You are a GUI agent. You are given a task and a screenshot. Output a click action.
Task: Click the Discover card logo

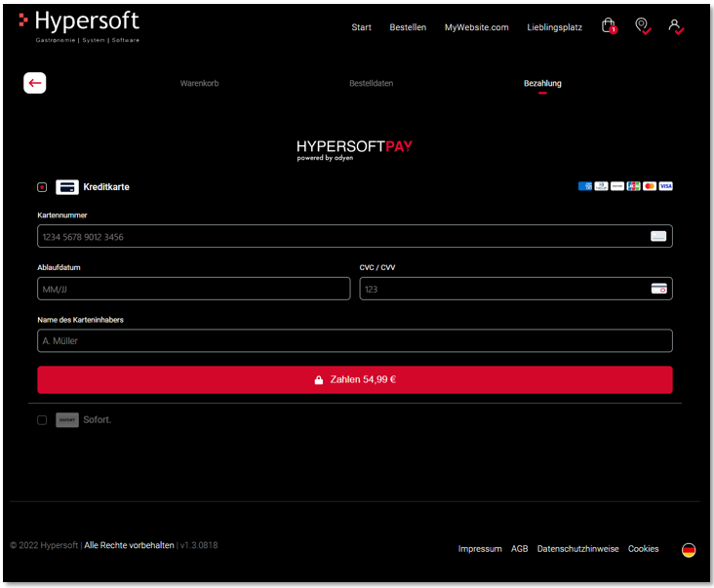pos(617,186)
